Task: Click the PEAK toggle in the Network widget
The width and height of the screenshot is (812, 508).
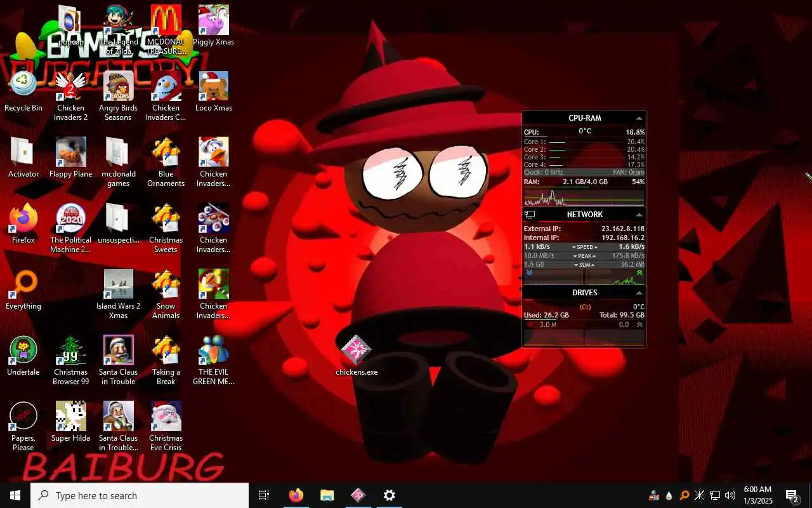Action: click(x=585, y=256)
